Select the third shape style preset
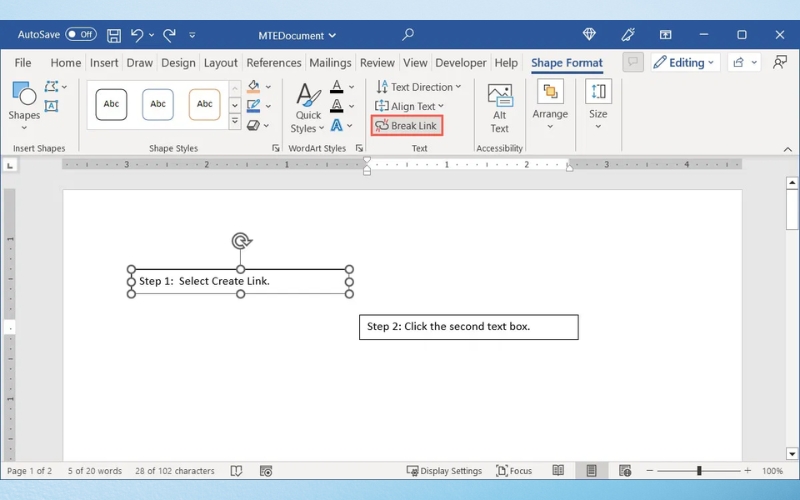The image size is (800, 500). coord(204,105)
